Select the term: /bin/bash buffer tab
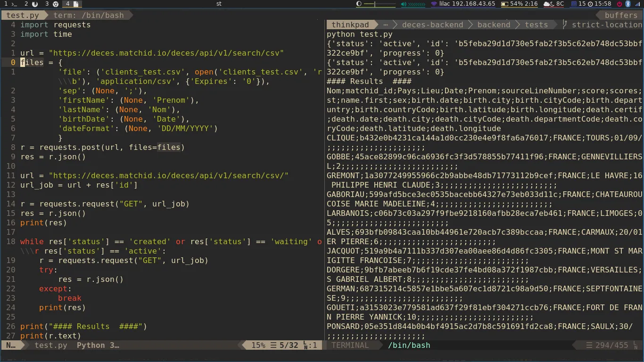Image resolution: width=644 pixels, height=362 pixels. tap(88, 15)
